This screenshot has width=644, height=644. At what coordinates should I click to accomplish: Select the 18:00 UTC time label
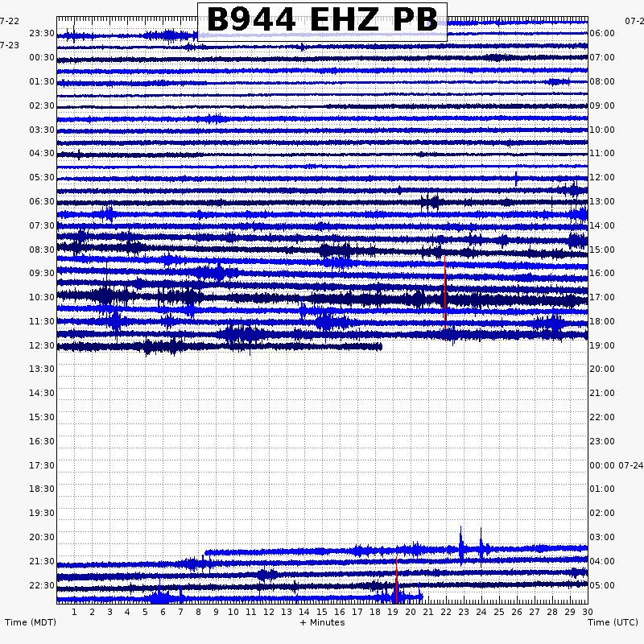(x=602, y=321)
